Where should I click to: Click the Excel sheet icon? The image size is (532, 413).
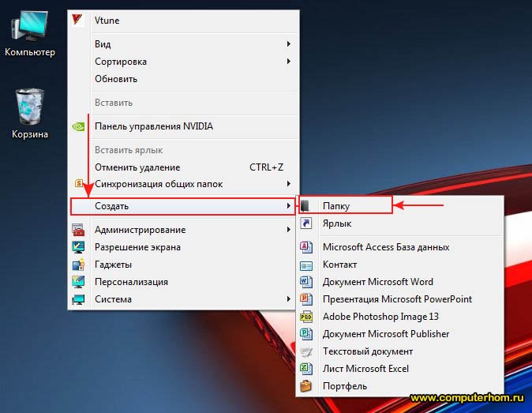click(306, 369)
